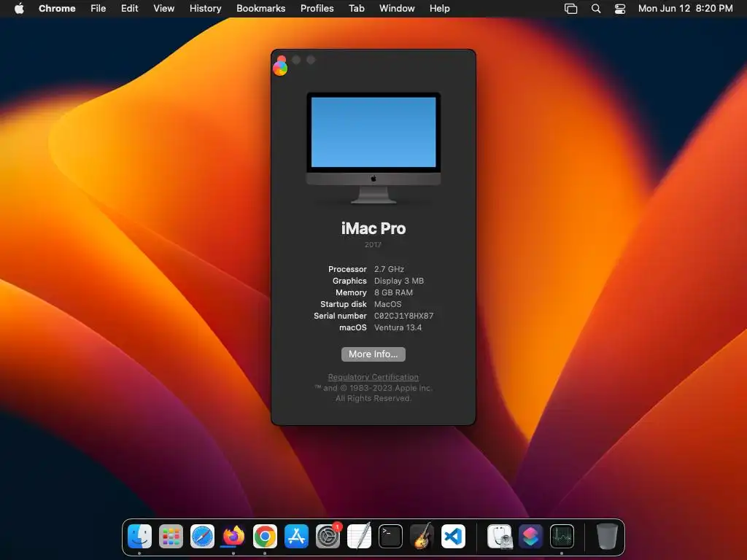Launch Firefox from the Dock

pyautogui.click(x=233, y=536)
